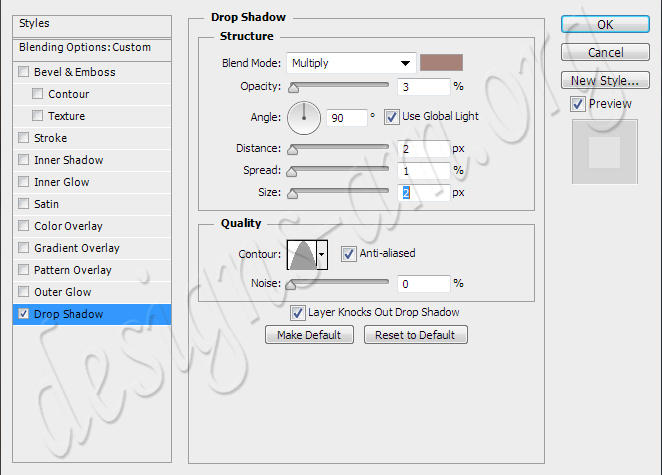Viewport: 662px width, 475px height.
Task: Open the Blend Mode Multiply dropdown
Action: coord(351,63)
